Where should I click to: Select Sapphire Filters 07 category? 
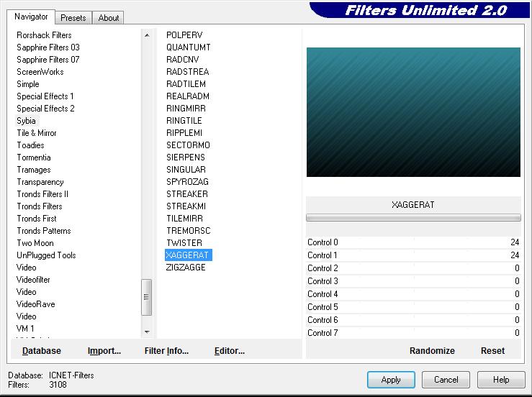pos(48,59)
